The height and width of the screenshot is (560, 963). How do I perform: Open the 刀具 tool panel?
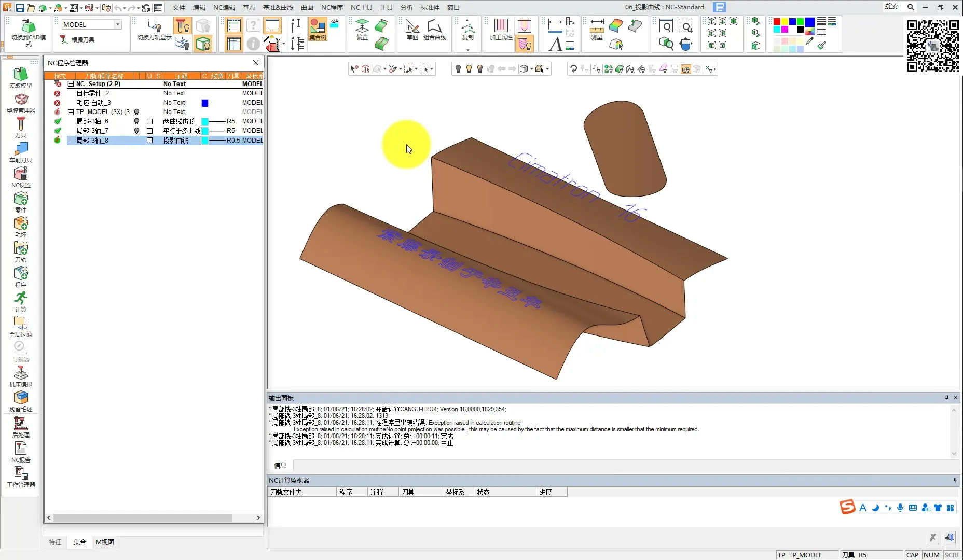point(21,127)
